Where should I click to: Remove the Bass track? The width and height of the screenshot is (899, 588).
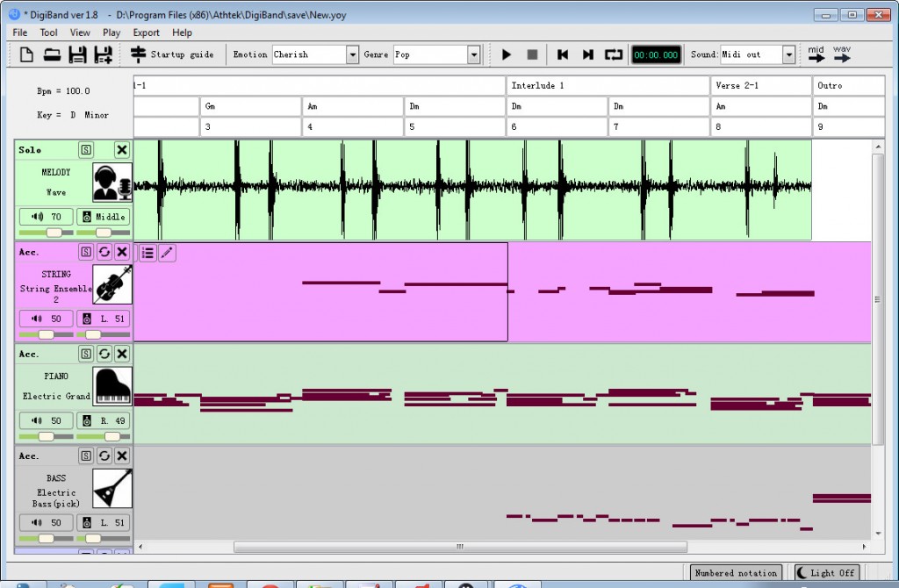[121, 456]
